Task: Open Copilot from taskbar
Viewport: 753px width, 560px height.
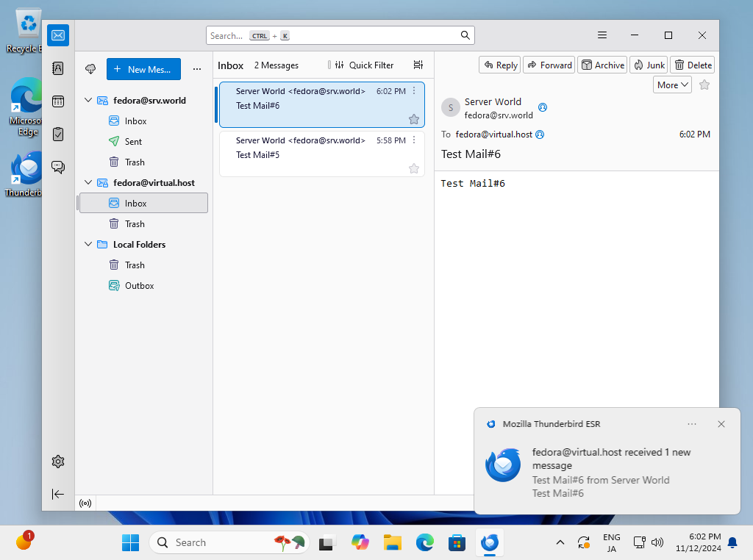Action: 360,542
